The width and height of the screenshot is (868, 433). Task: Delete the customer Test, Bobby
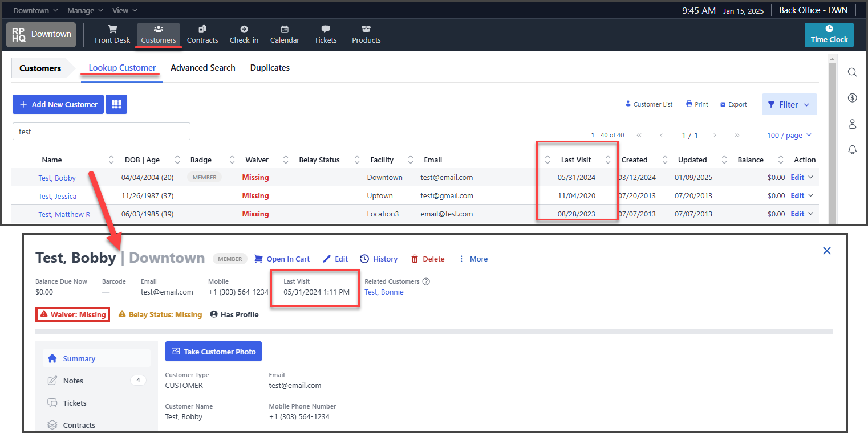pos(428,259)
